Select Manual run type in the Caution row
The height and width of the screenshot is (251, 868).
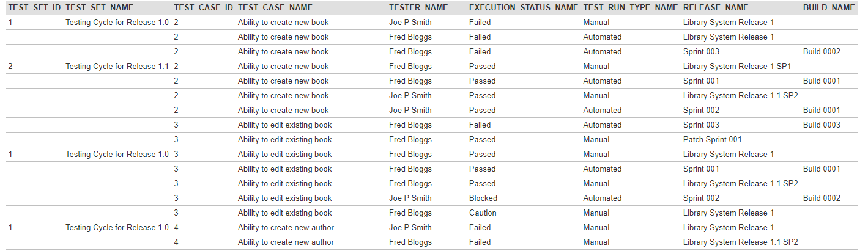[x=596, y=213]
